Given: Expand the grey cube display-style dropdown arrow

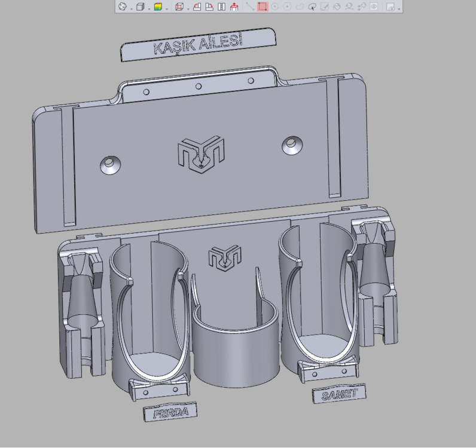Looking at the screenshot, I should tap(149, 9).
